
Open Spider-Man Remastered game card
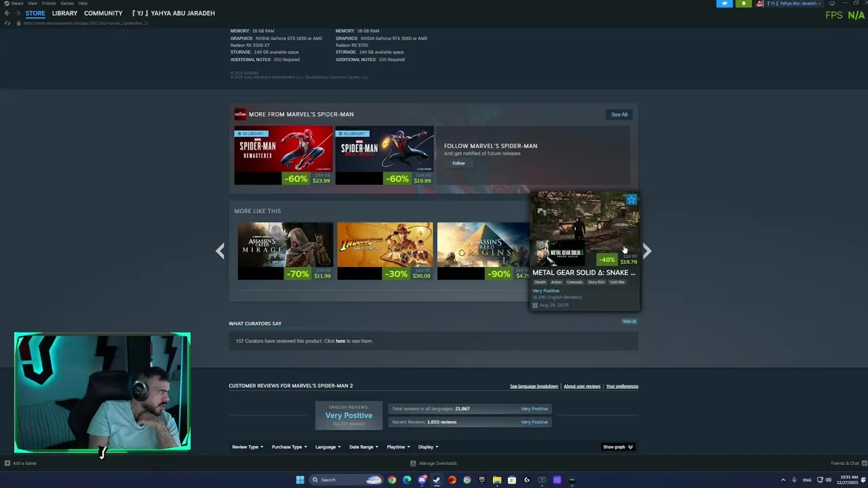click(283, 155)
